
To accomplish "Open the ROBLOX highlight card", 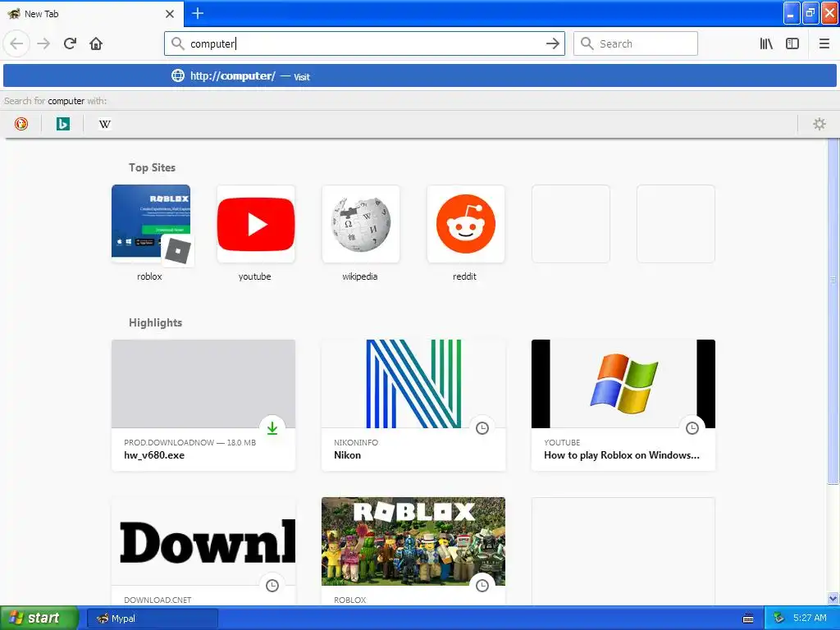I will click(x=413, y=552).
